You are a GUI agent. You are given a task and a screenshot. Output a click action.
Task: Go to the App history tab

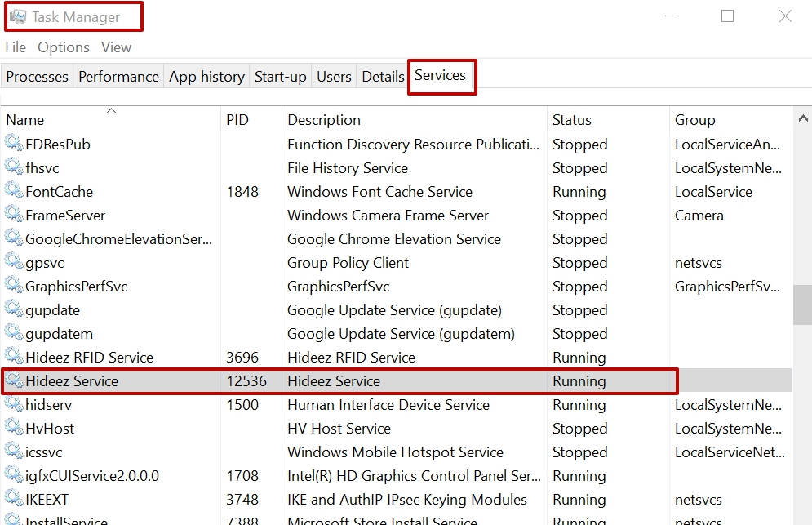[x=206, y=77]
